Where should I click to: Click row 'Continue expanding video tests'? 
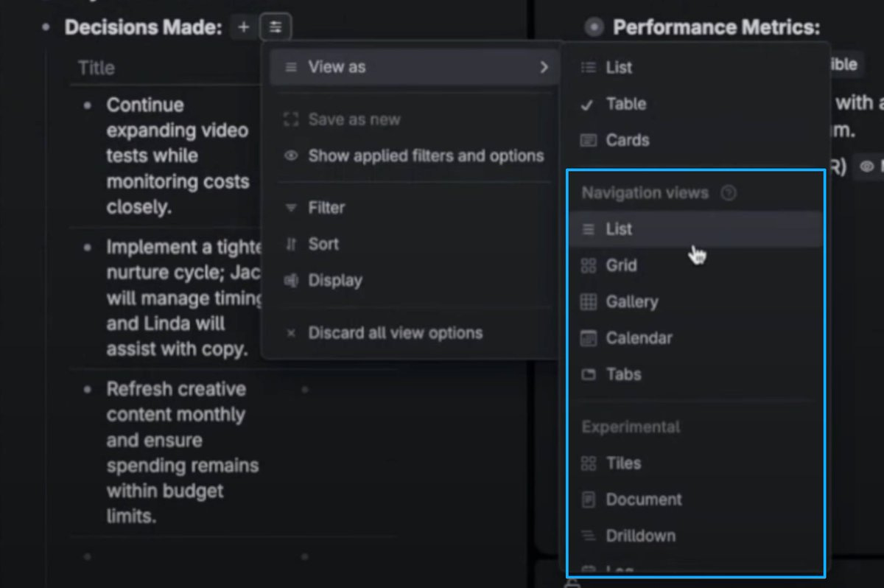[178, 156]
